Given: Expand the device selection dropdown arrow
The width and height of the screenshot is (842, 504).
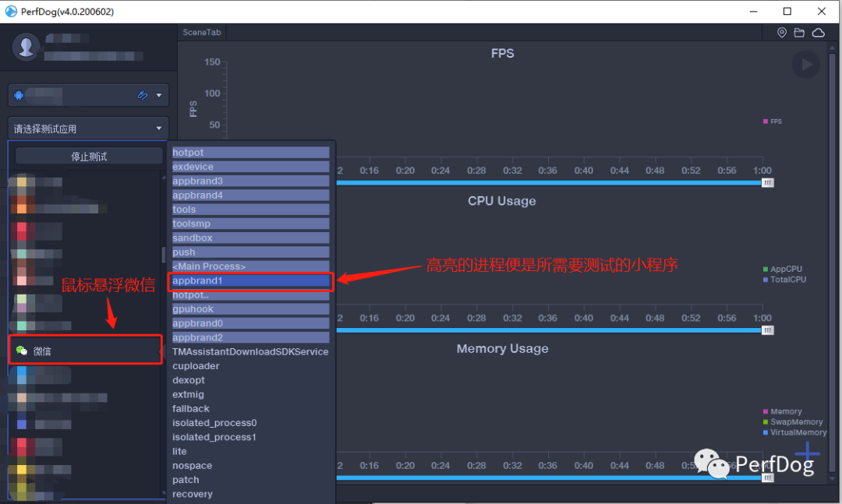Looking at the screenshot, I should [x=159, y=96].
